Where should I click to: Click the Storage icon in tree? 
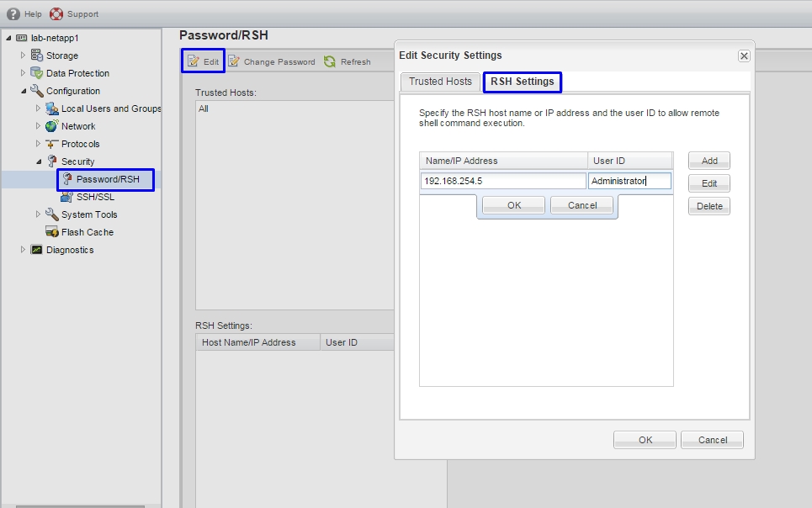(37, 56)
